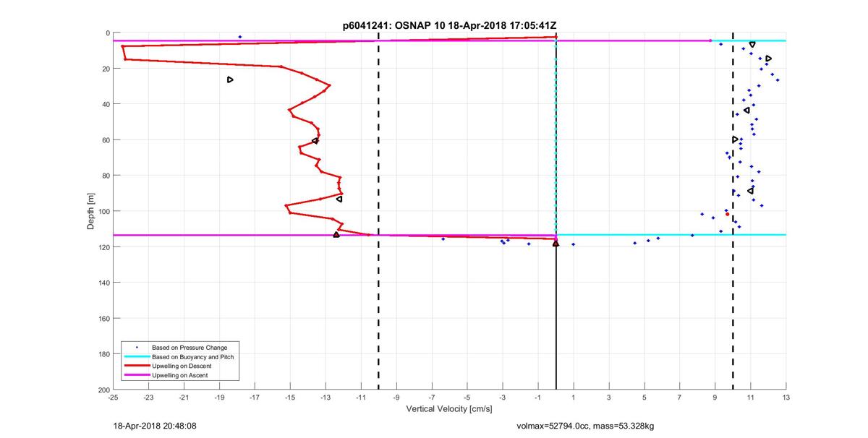Click y-axis tick label '180'

click(x=103, y=354)
